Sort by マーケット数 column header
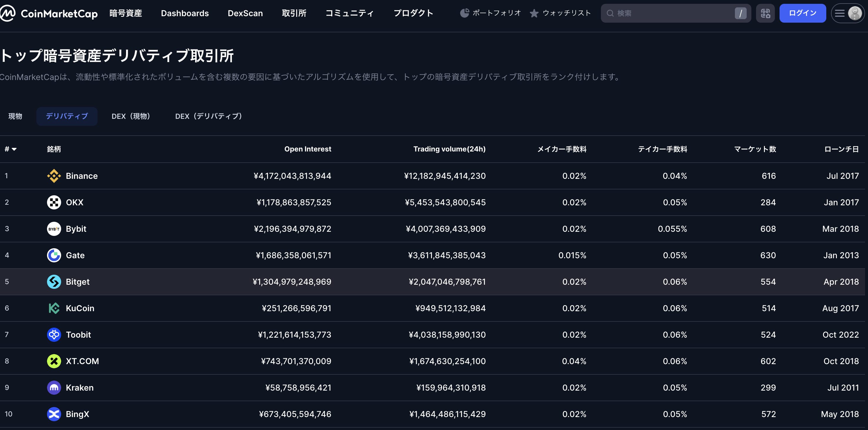 (755, 149)
